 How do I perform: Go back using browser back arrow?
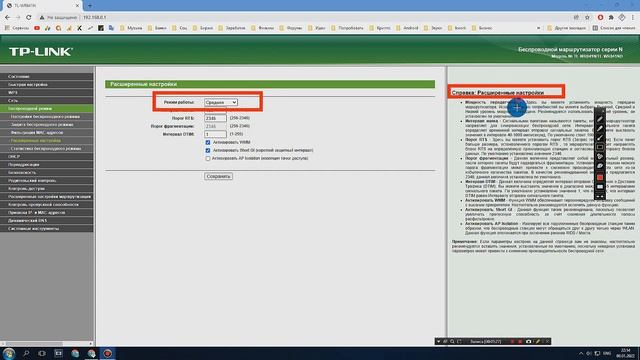(7, 17)
